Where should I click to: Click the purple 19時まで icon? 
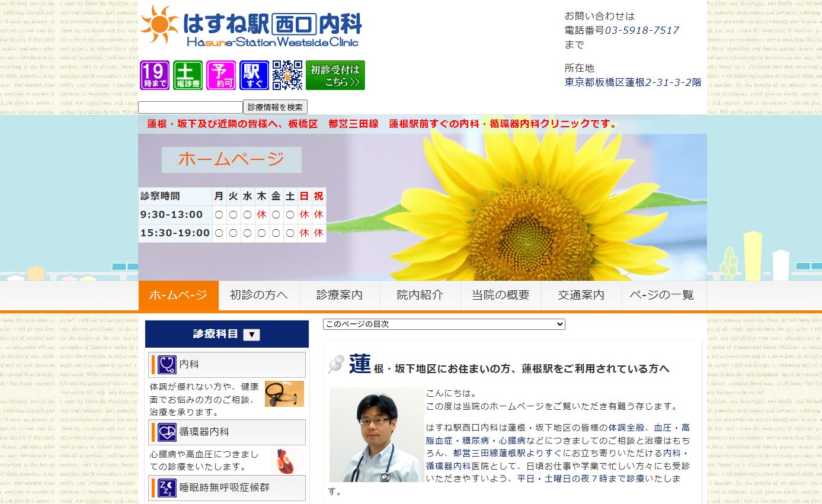point(155,75)
